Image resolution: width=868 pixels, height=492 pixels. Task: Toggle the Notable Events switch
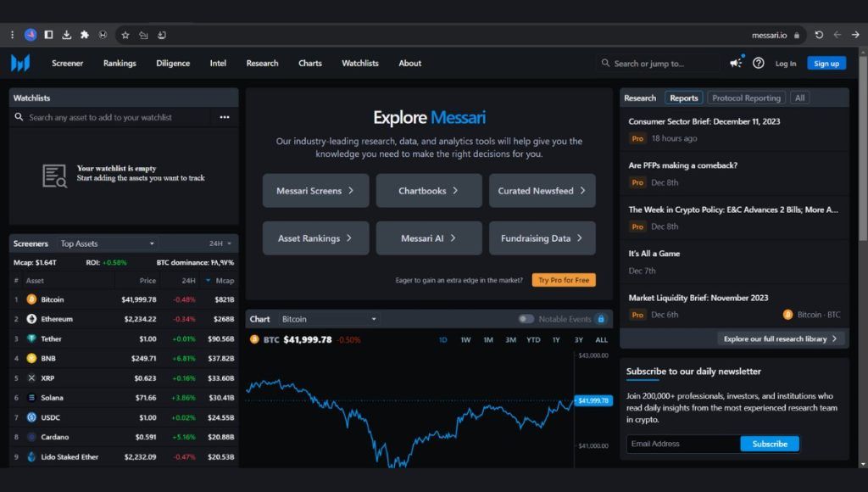526,319
